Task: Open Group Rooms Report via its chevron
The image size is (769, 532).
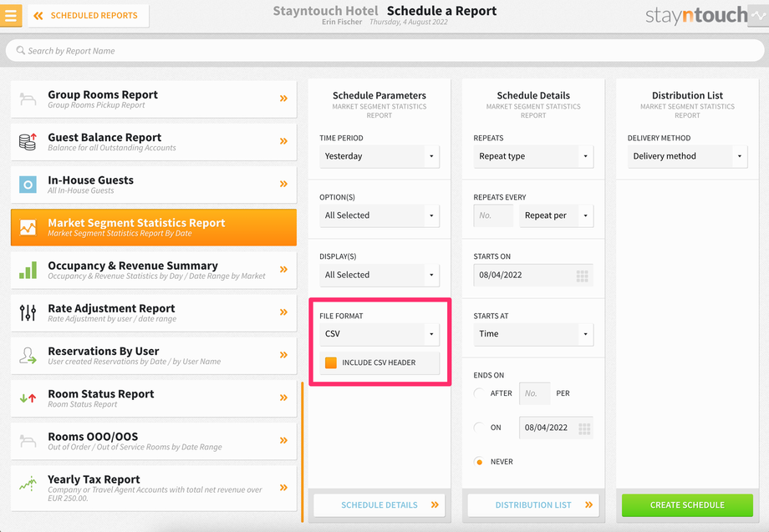Action: pyautogui.click(x=283, y=99)
